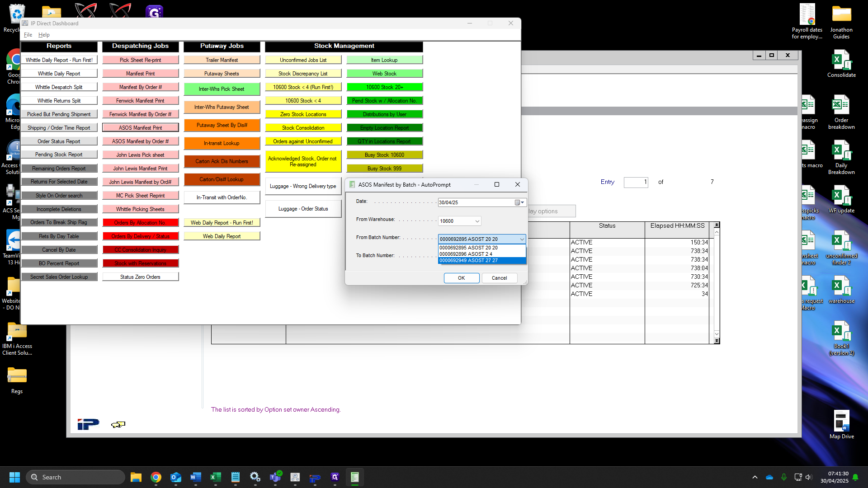The height and width of the screenshot is (488, 868).
Task: Open the Book1 (version 2) desktop file
Action: [x=841, y=338]
